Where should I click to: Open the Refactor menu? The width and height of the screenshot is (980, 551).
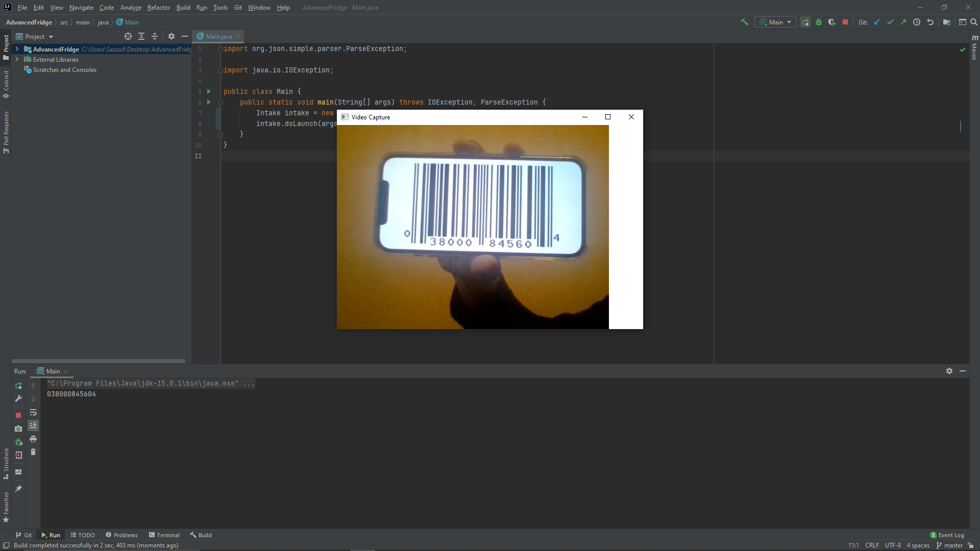(x=158, y=8)
